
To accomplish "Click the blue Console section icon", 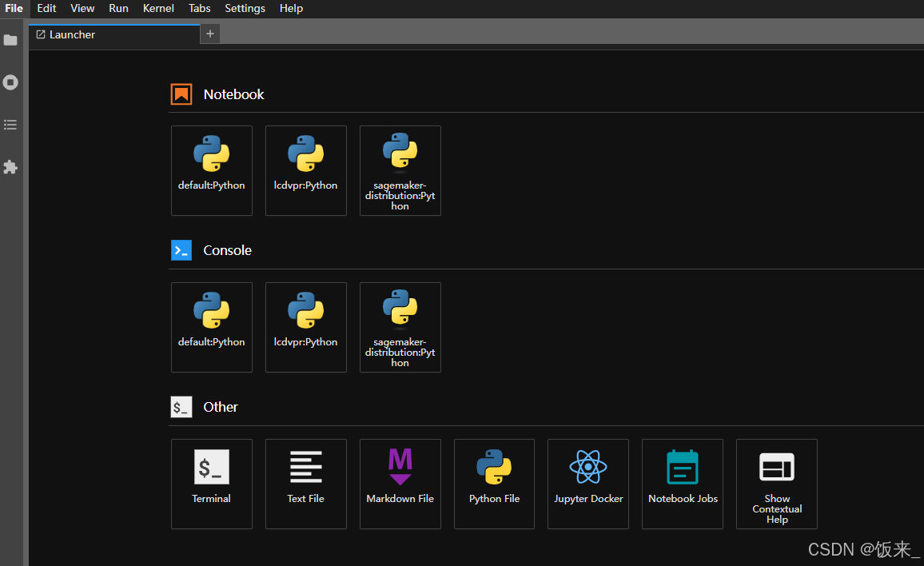I will point(181,250).
